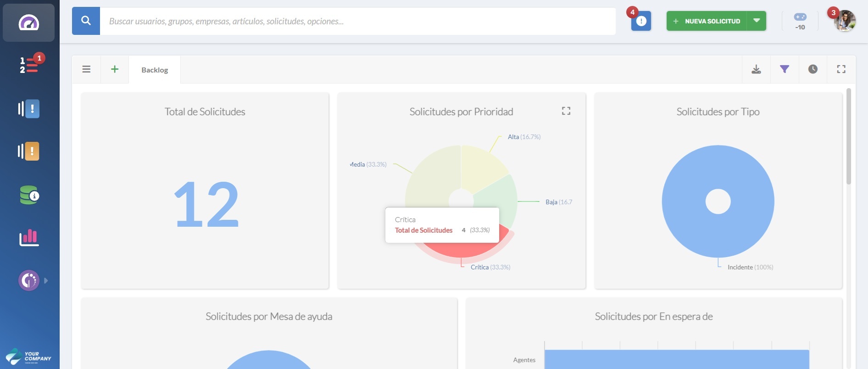Click the total number 12
This screenshot has height=369, width=868.
pos(206,204)
